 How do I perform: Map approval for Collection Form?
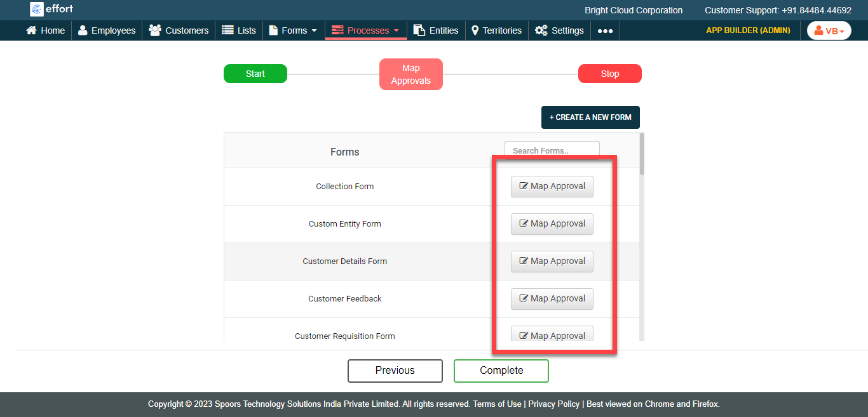pos(552,187)
